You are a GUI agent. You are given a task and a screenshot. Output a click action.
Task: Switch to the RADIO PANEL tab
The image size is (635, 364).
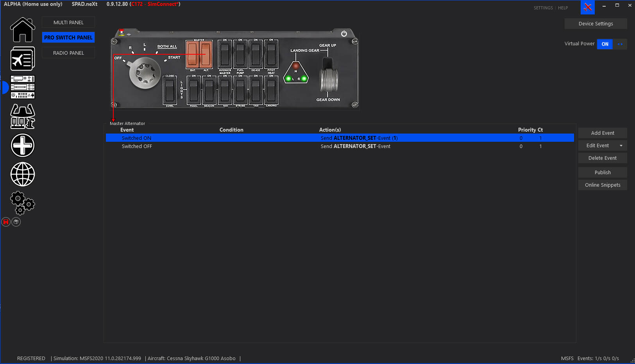[x=68, y=53]
